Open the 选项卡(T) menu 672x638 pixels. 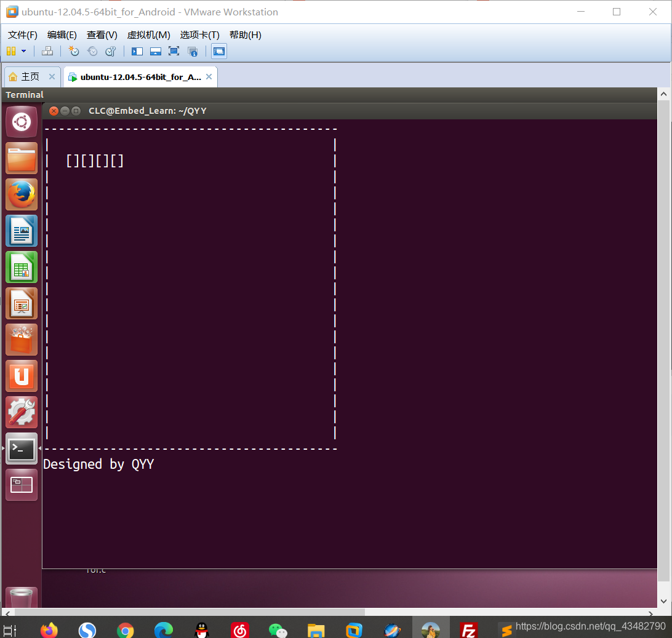[x=200, y=34]
